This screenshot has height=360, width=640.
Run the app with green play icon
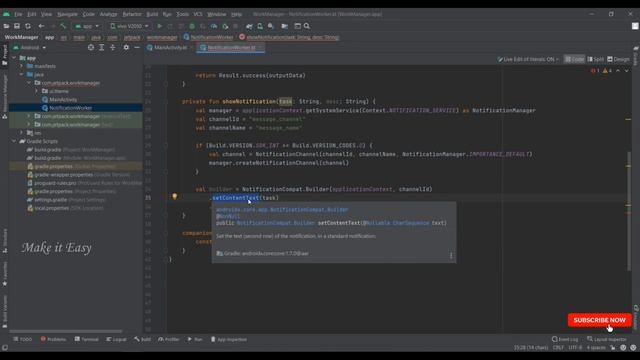coord(160,26)
